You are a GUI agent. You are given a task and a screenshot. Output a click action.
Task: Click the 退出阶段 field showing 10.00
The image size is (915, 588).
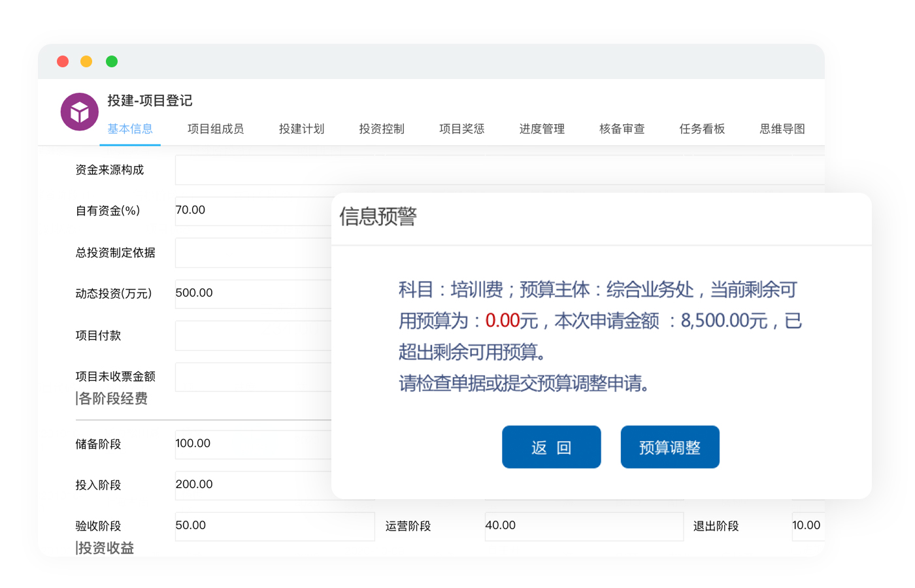(x=808, y=527)
